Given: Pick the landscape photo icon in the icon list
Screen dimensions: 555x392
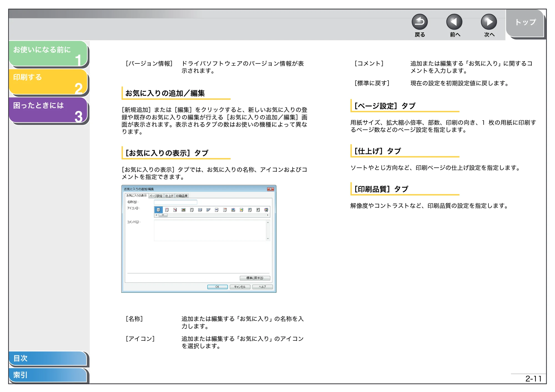Looking at the screenshot, I should click(183, 210).
